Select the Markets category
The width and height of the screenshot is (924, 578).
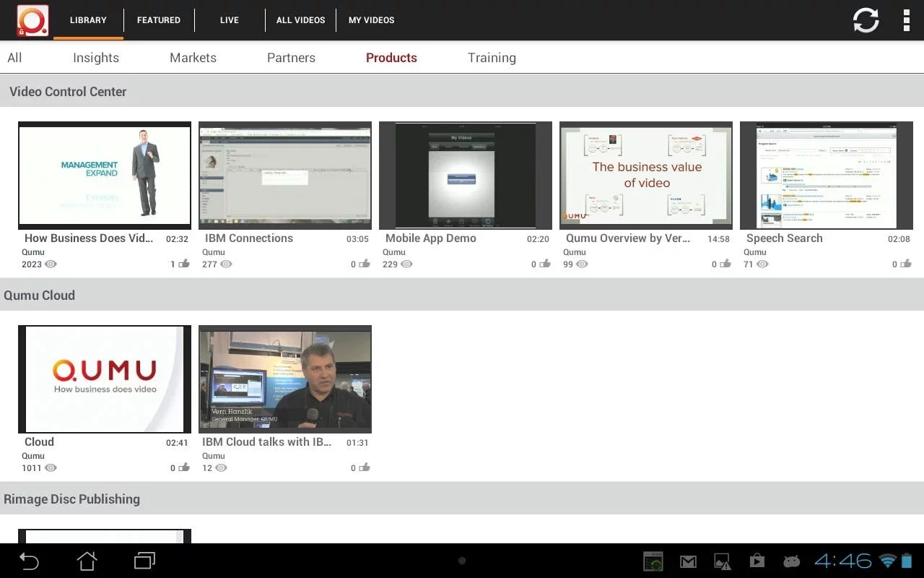(193, 58)
